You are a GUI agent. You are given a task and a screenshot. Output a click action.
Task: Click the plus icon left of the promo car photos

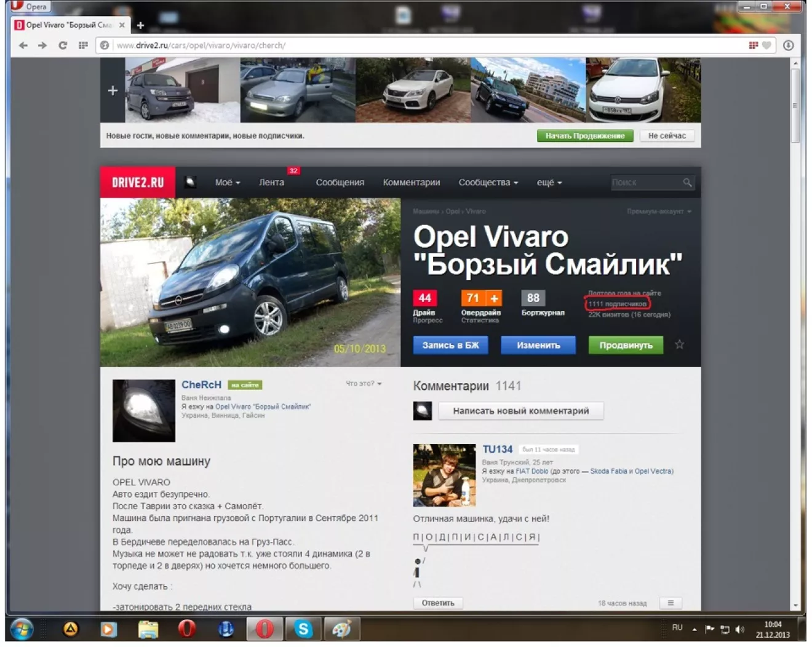tap(113, 90)
